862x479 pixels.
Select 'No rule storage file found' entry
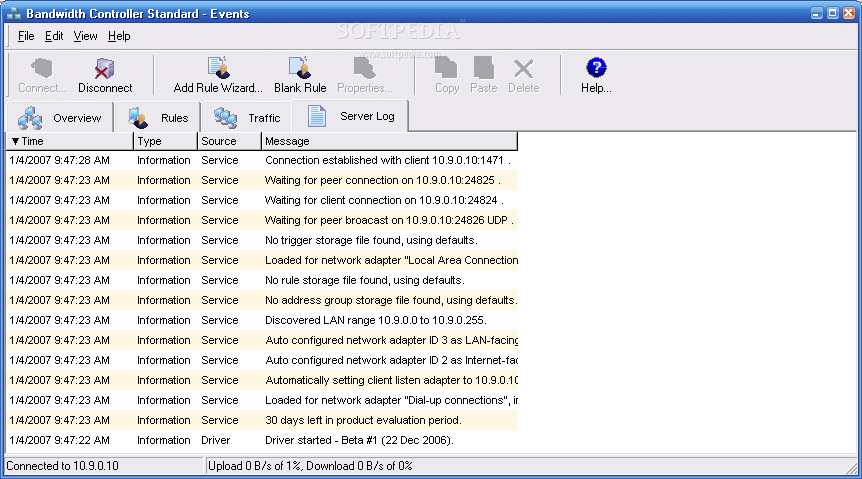[x=262, y=280]
